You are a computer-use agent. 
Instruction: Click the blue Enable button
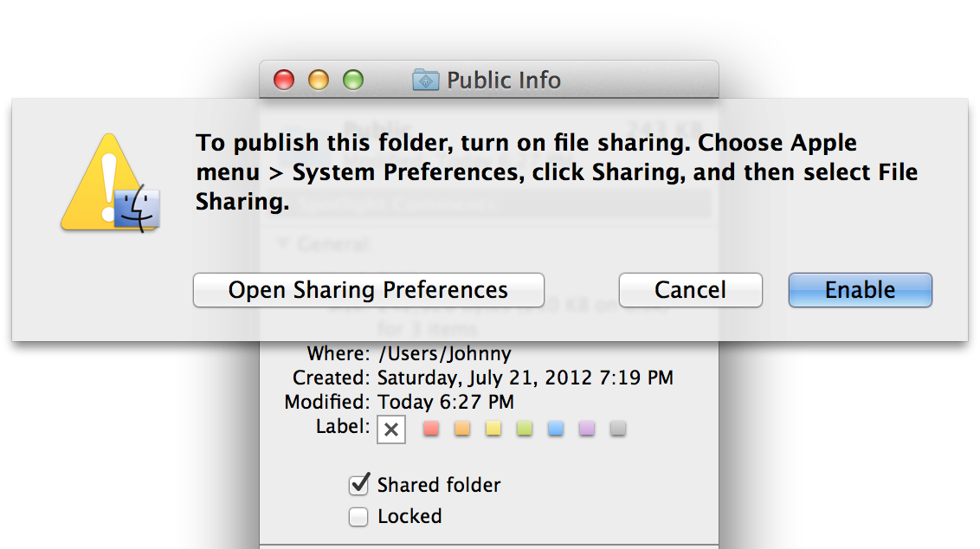860,290
